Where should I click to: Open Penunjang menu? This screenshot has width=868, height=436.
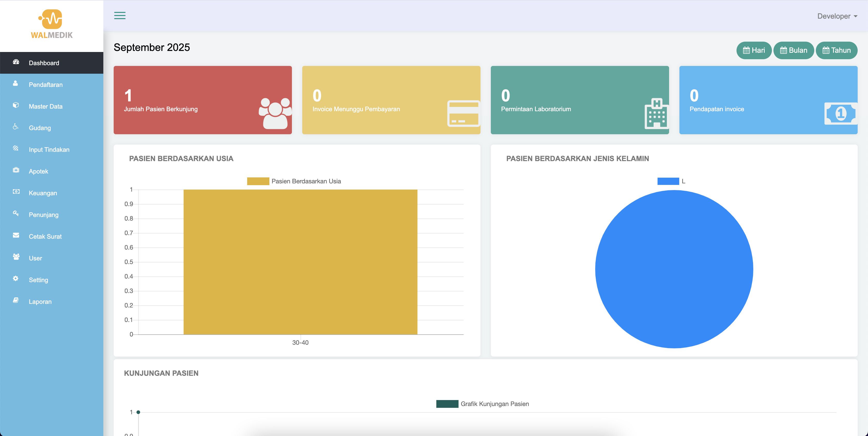pos(52,215)
